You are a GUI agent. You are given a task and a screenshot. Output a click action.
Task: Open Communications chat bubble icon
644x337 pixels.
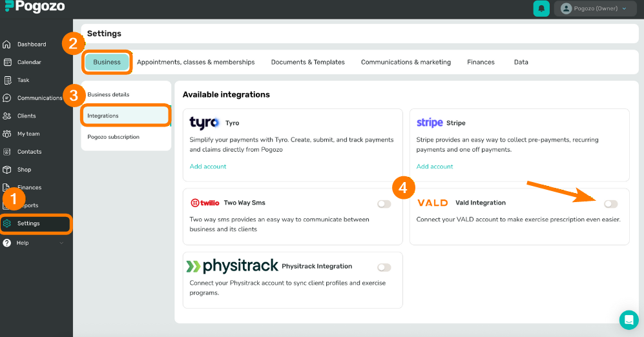pyautogui.click(x=7, y=97)
